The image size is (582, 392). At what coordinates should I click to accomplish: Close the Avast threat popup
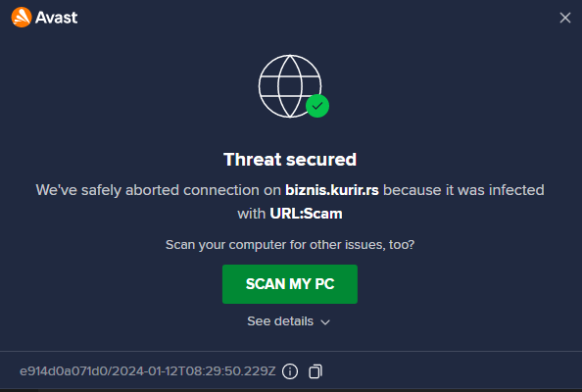565,18
